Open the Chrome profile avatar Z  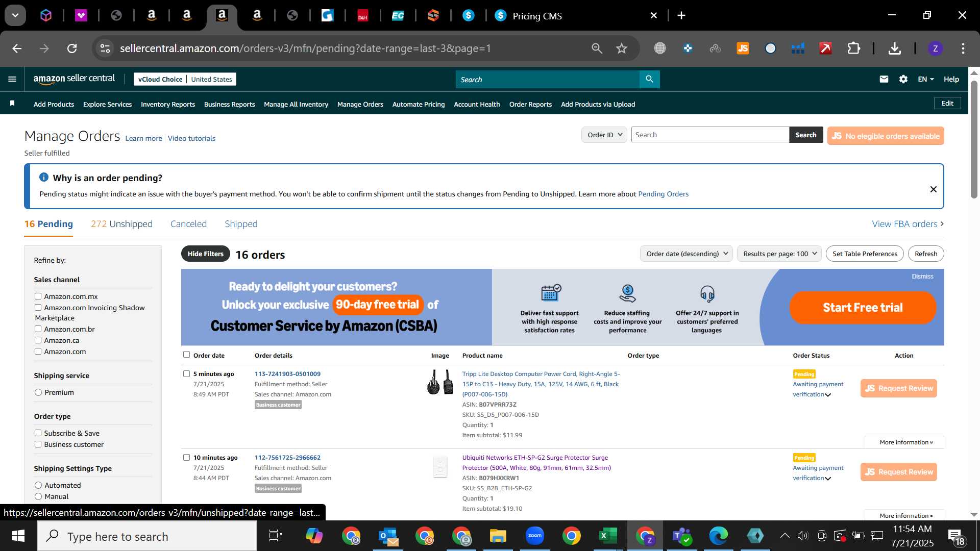[x=935, y=48]
